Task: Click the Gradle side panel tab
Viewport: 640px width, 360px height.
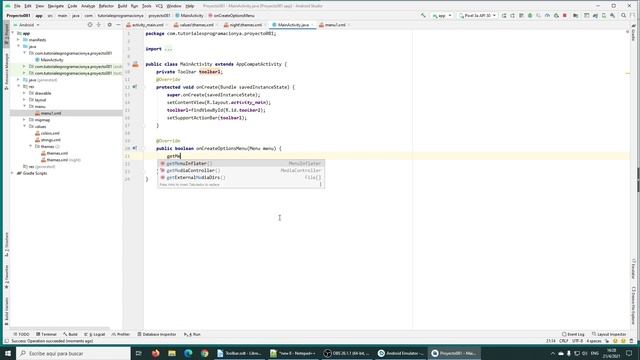Action: point(633,33)
